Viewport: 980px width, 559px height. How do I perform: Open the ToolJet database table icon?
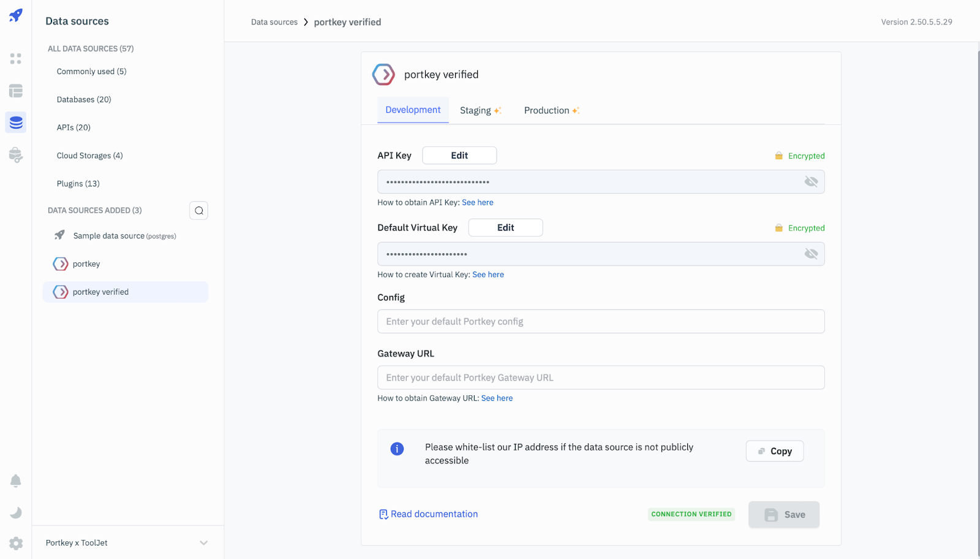(x=16, y=91)
